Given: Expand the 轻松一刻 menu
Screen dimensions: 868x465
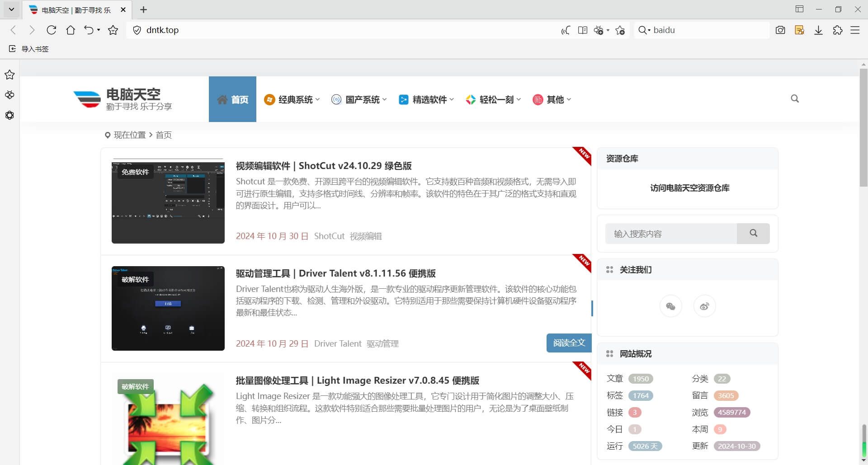Looking at the screenshot, I should click(493, 99).
